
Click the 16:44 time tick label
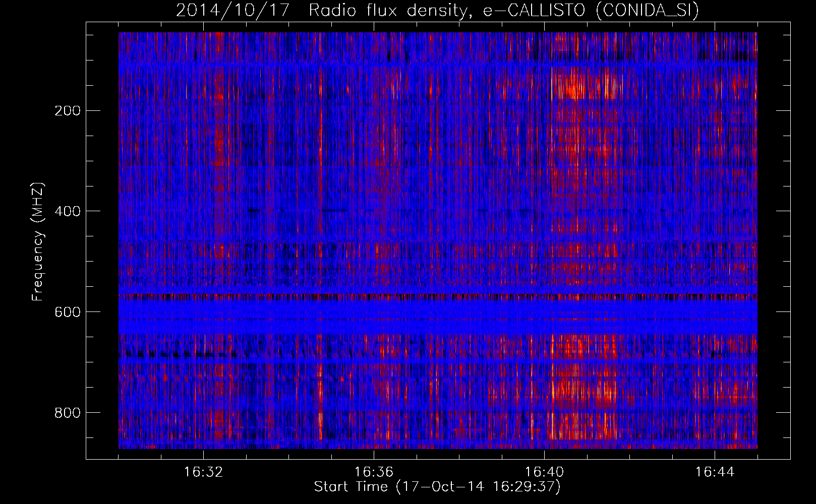tap(715, 472)
